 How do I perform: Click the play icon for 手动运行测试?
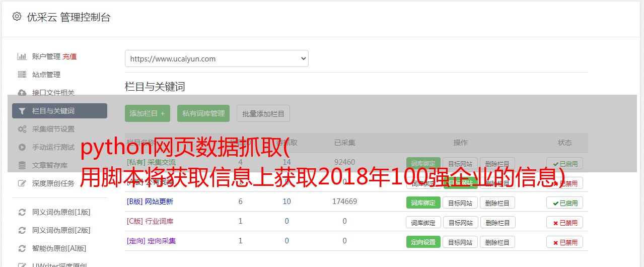22,147
